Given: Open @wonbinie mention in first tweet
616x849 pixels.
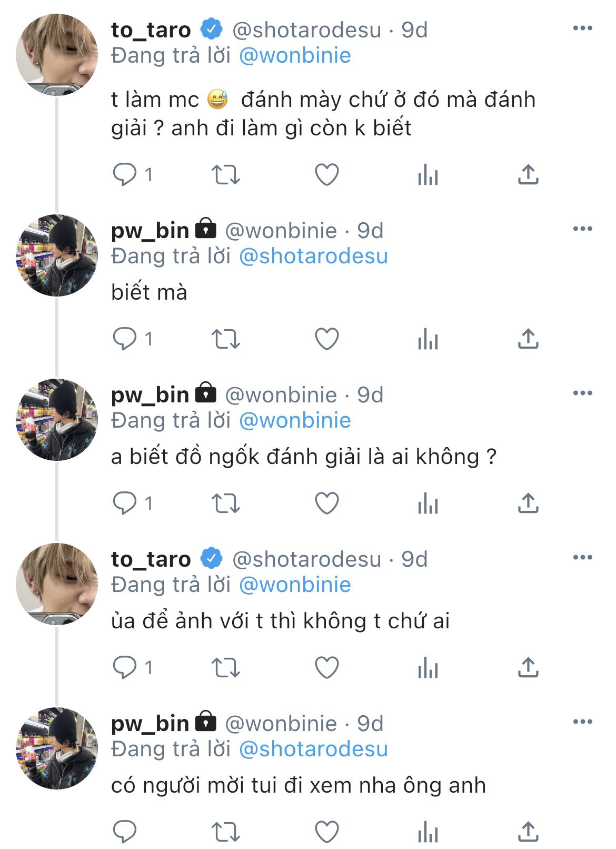Looking at the screenshot, I should 295,56.
